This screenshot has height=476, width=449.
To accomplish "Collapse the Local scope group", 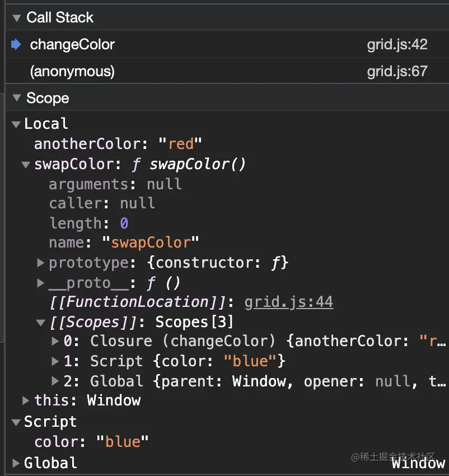I will [16, 124].
